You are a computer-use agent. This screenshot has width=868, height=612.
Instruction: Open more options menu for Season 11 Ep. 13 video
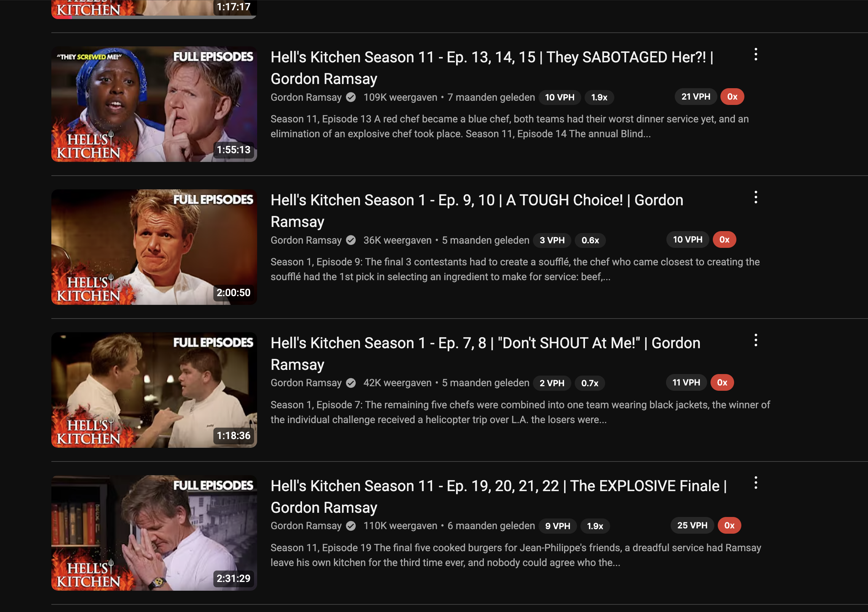click(x=756, y=54)
